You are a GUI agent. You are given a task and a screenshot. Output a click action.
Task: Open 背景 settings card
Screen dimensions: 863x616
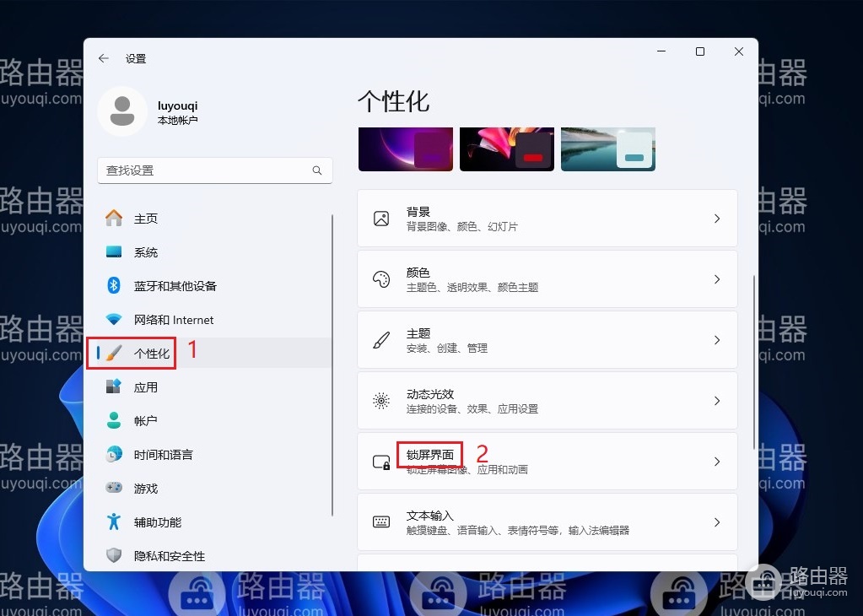547,219
